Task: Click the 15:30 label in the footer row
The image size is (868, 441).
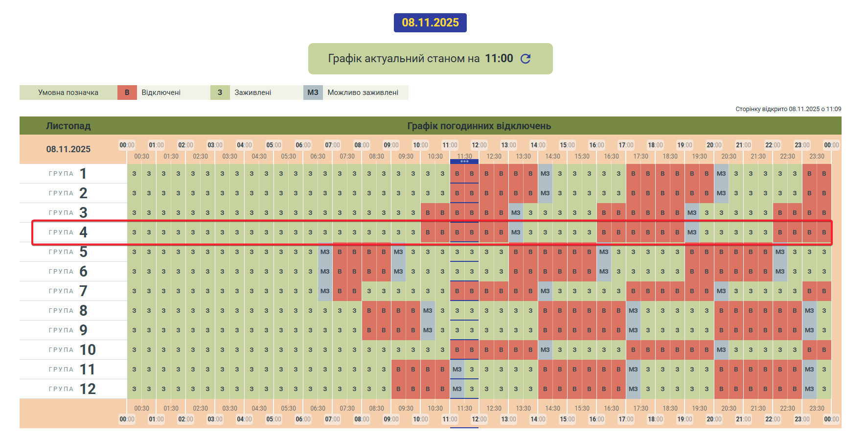Action: pos(582,408)
